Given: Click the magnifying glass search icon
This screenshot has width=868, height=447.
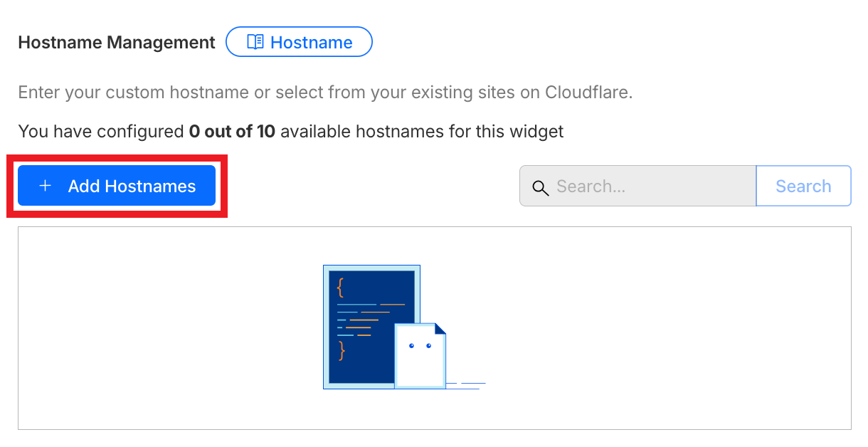Looking at the screenshot, I should (540, 187).
